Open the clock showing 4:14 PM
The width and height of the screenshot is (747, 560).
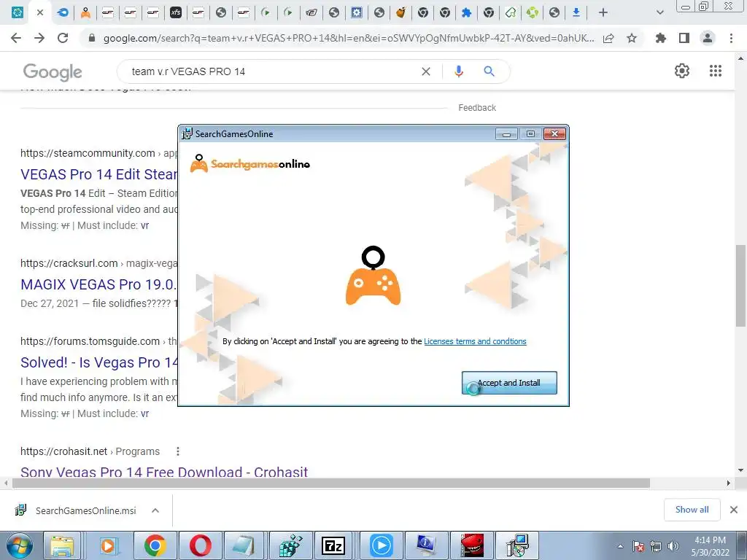[710, 546]
